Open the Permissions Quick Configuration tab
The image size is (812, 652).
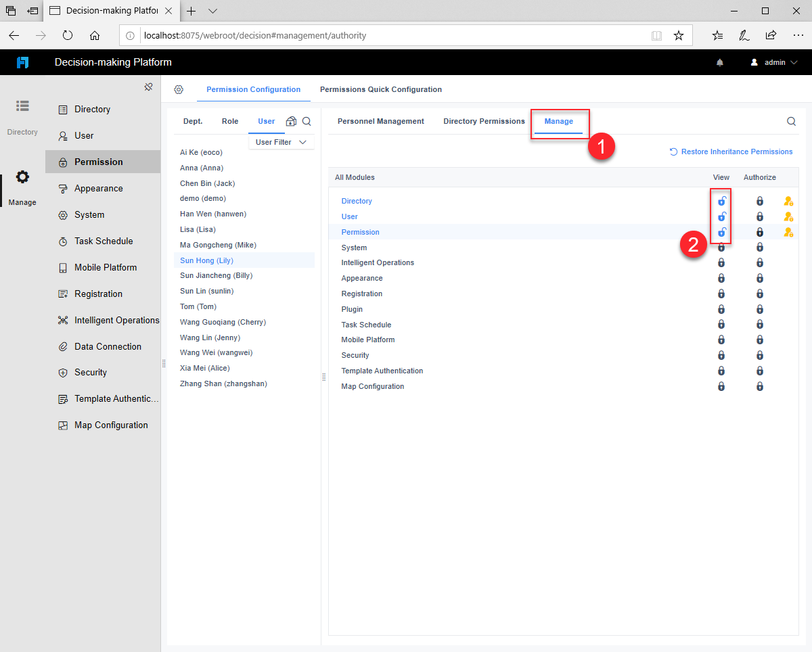tap(381, 89)
